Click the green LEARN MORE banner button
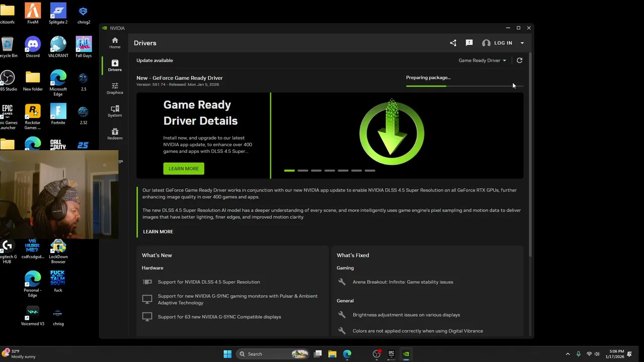Screen dimensions: 644x362 (x=184, y=168)
